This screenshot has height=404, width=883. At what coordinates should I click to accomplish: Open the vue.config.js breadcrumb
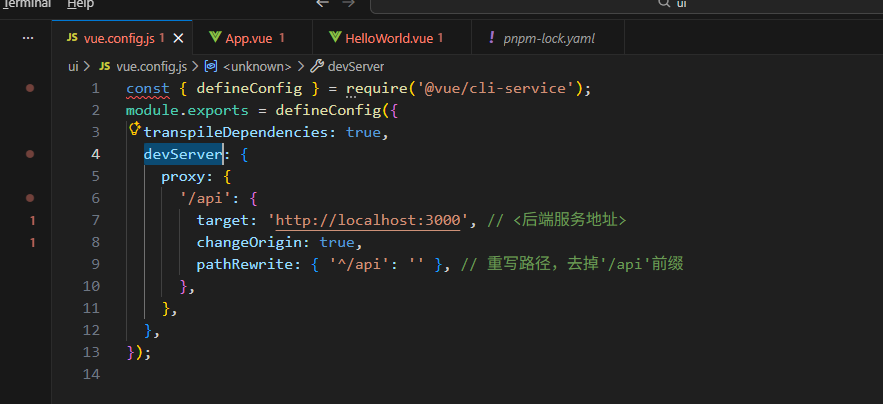click(x=143, y=66)
